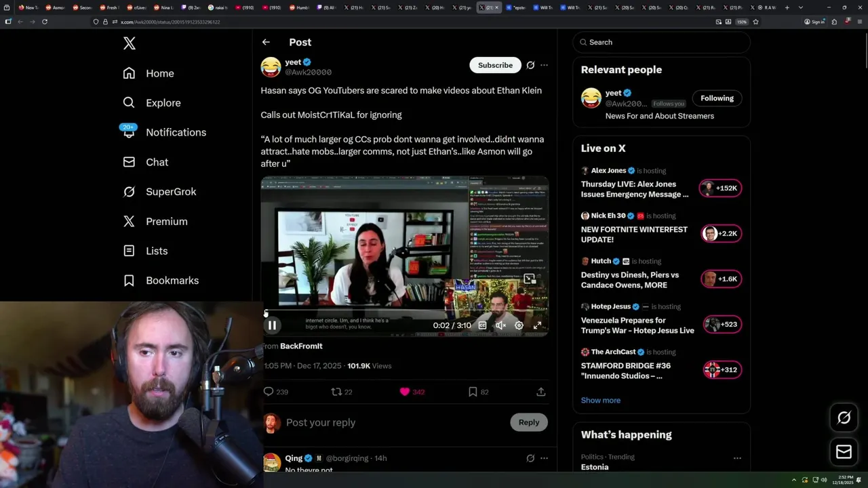The image size is (868, 488).
Task: Open picture-in-picture on video
Action: coord(530,278)
